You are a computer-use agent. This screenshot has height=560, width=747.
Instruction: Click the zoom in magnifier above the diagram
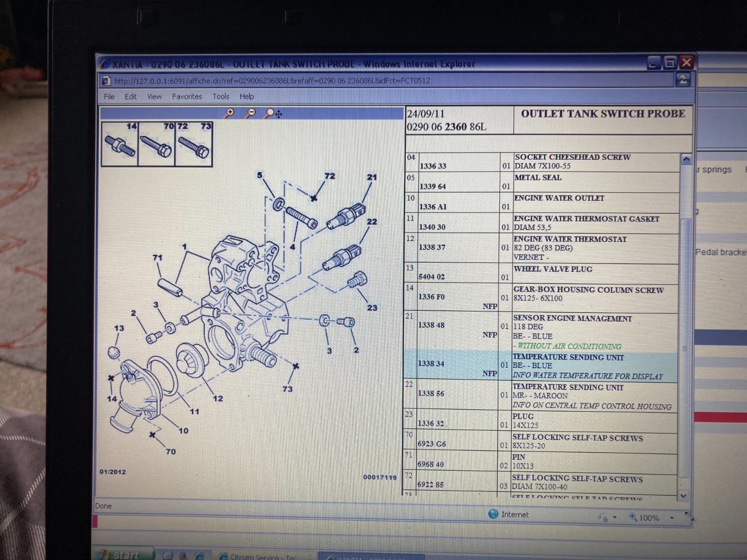(x=229, y=113)
